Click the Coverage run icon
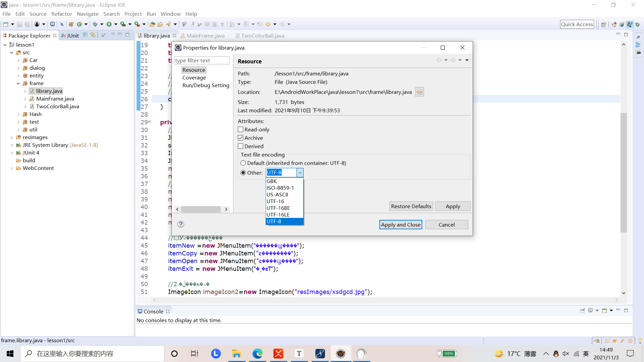The width and height of the screenshot is (644, 362). [123, 24]
